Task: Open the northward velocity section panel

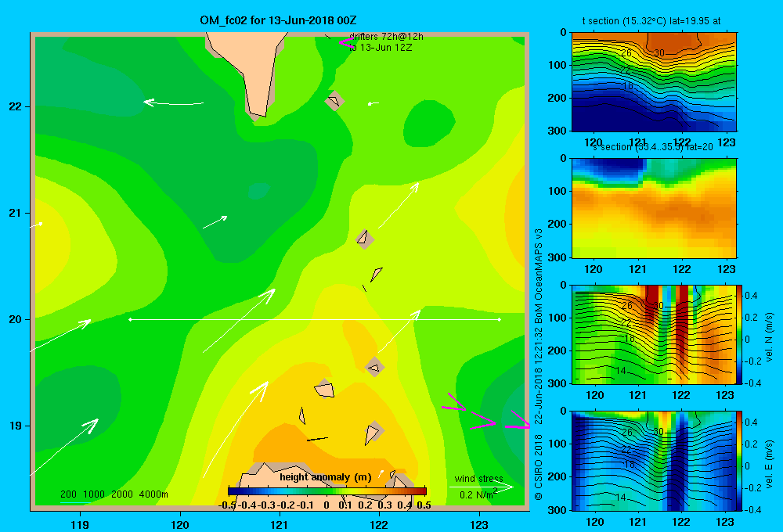Action: [x=654, y=334]
